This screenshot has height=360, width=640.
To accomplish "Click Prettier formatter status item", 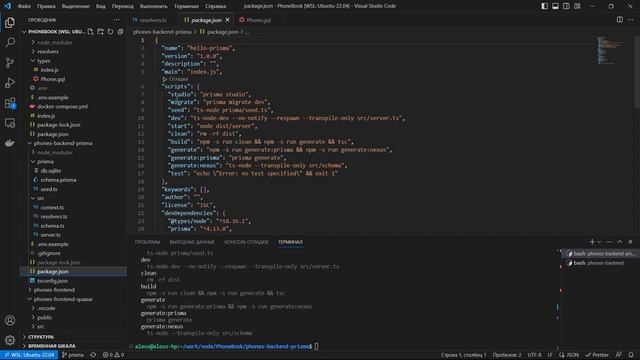I will point(597,355).
